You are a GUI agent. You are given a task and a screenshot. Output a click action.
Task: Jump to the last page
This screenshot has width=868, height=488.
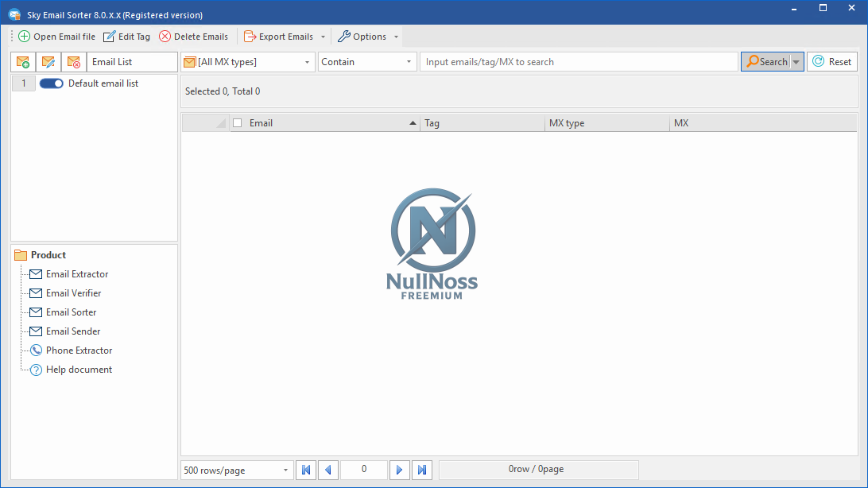pyautogui.click(x=421, y=470)
